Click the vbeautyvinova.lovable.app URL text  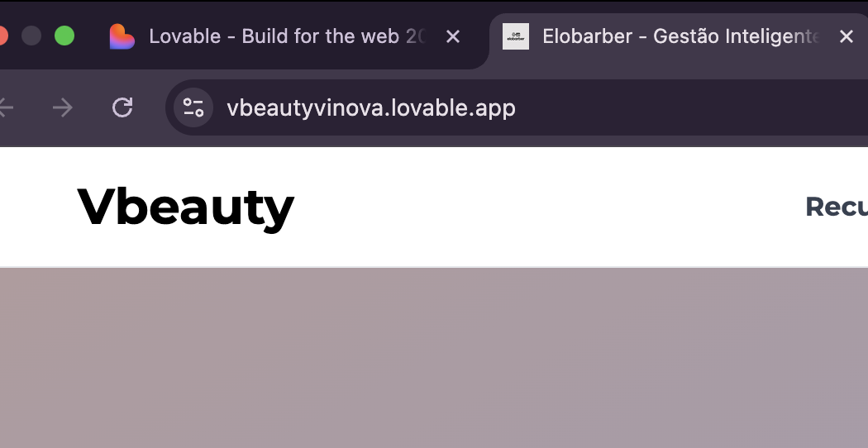tap(371, 107)
